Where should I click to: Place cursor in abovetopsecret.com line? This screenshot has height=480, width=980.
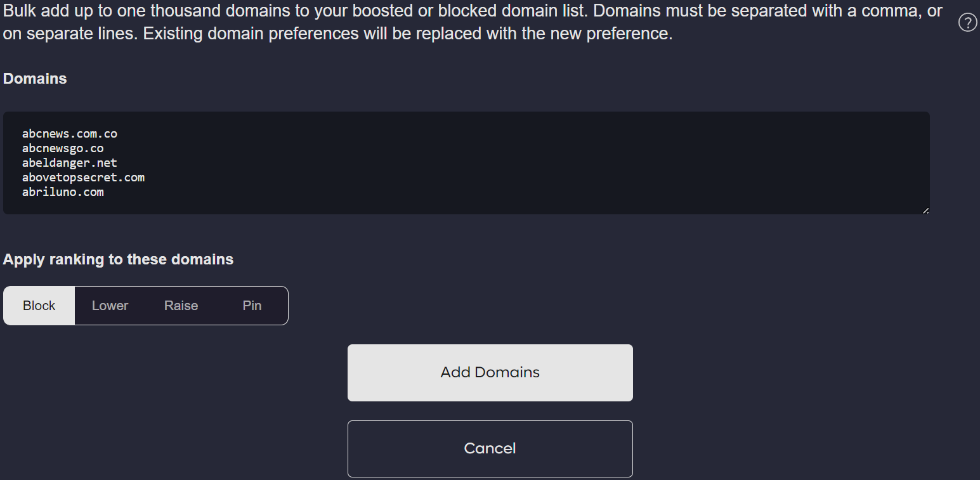(83, 178)
